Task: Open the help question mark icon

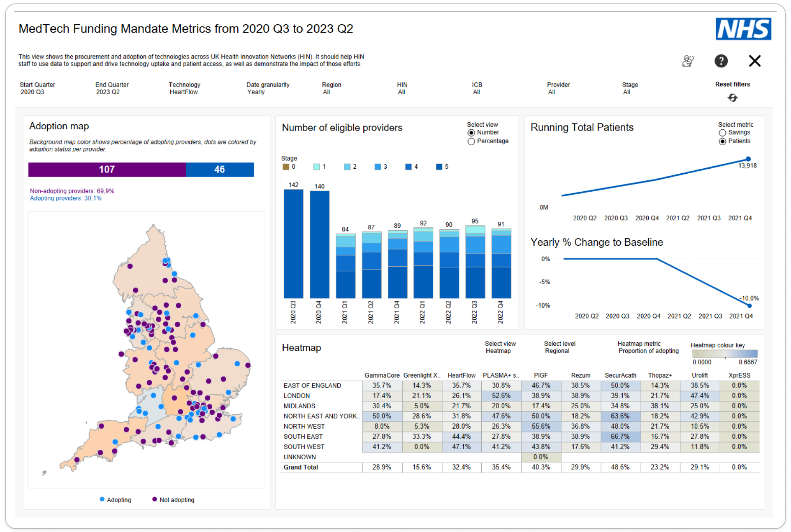Action: click(720, 61)
